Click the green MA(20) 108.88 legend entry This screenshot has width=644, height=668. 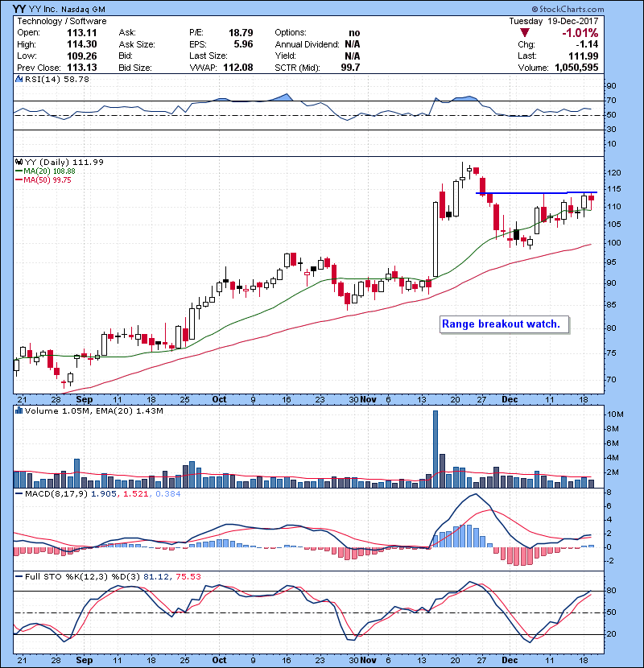coord(46,171)
